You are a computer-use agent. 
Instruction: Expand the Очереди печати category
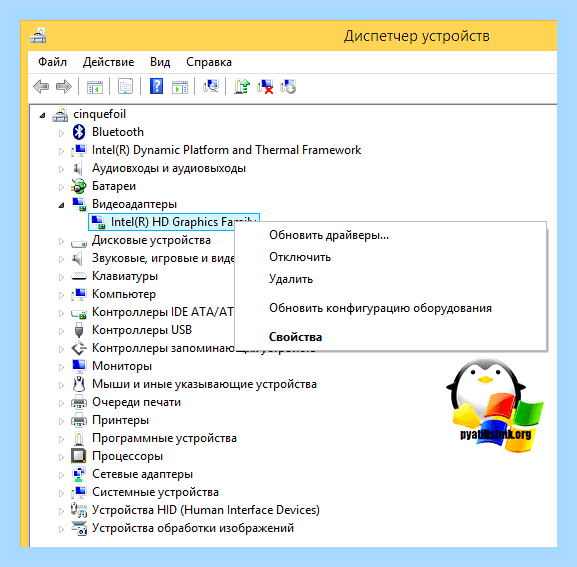[61, 403]
